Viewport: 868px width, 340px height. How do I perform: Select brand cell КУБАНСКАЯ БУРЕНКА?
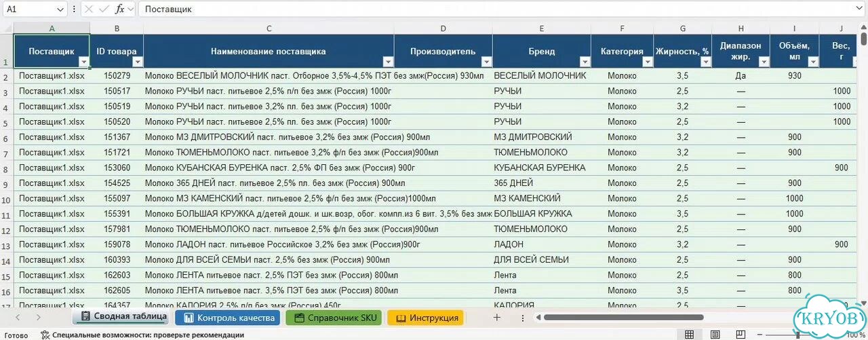point(542,168)
